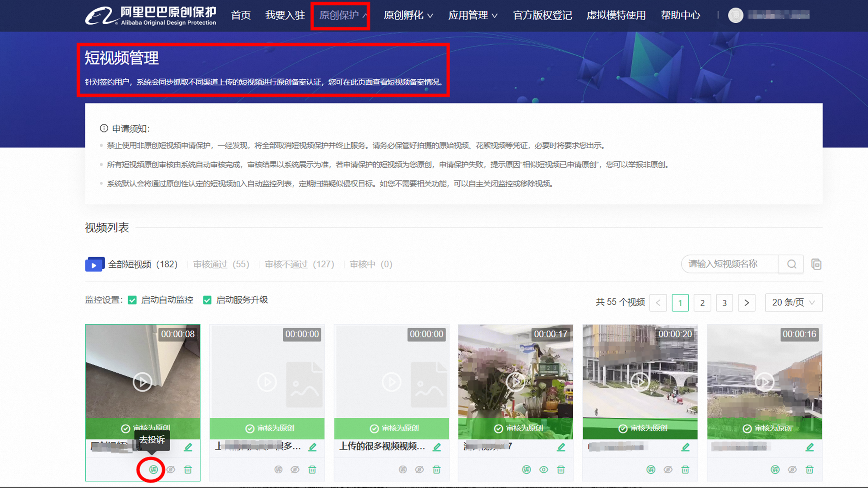Toggle the monitoring eye on the 00:00:17 video
This screenshot has height=488, width=868.
click(x=544, y=469)
